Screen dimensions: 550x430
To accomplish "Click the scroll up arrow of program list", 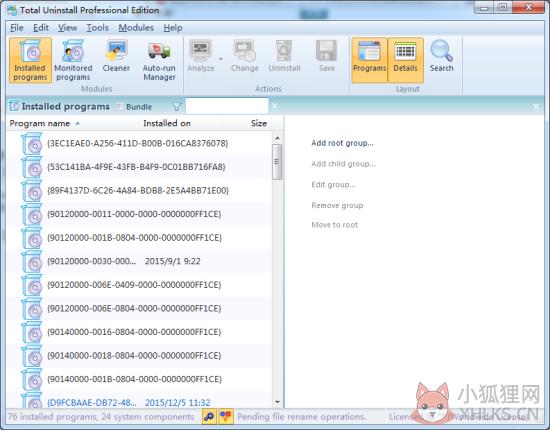I will (277, 138).
